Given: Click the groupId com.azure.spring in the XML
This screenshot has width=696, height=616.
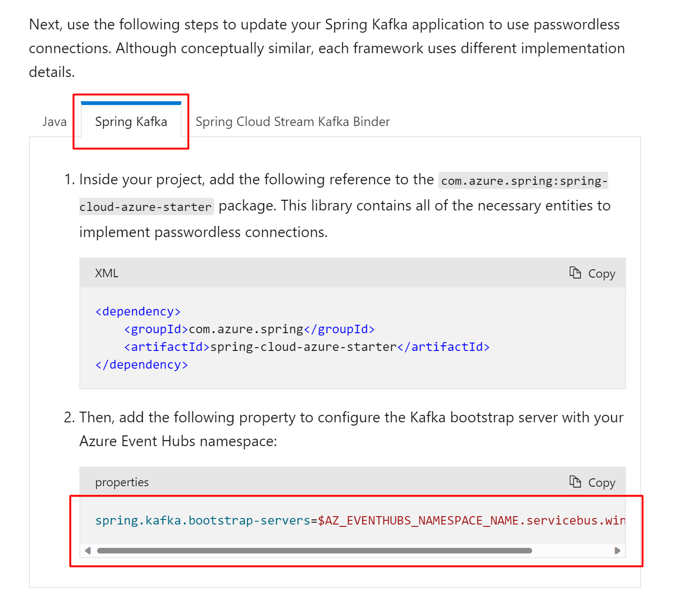Looking at the screenshot, I should pos(245,329).
